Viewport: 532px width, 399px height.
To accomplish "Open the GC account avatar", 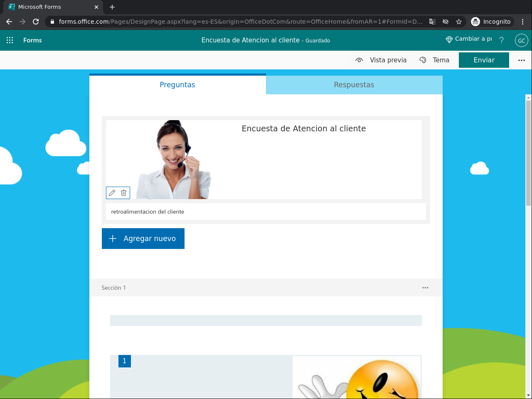I will pos(522,40).
